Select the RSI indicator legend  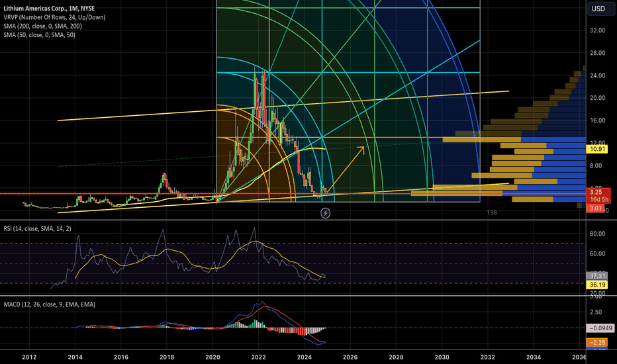37,228
